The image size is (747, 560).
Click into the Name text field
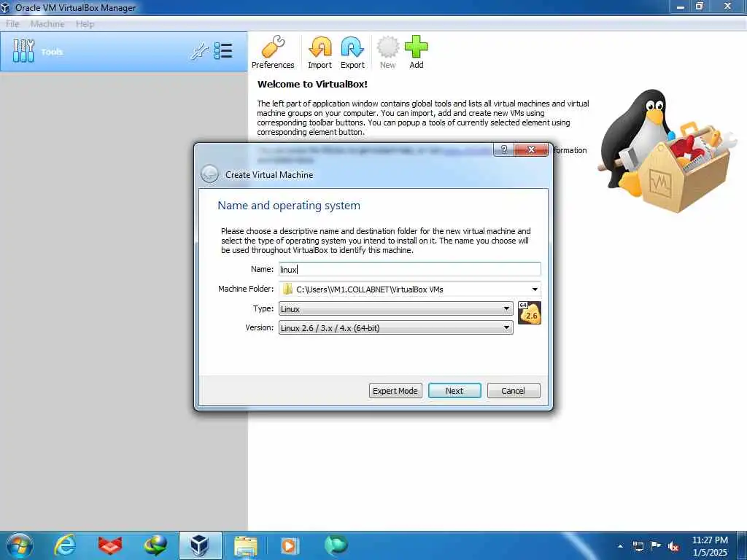tap(410, 269)
